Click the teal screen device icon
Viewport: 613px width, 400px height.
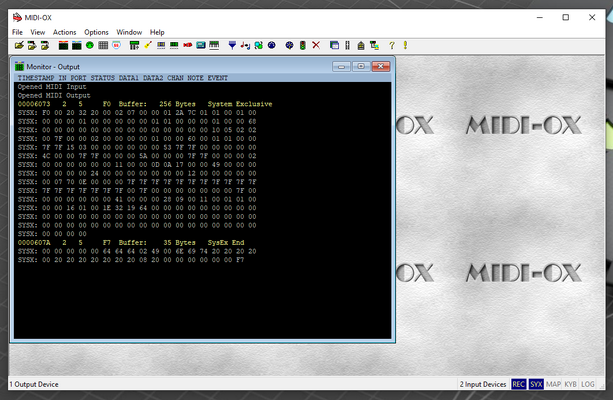pyautogui.click(x=201, y=46)
